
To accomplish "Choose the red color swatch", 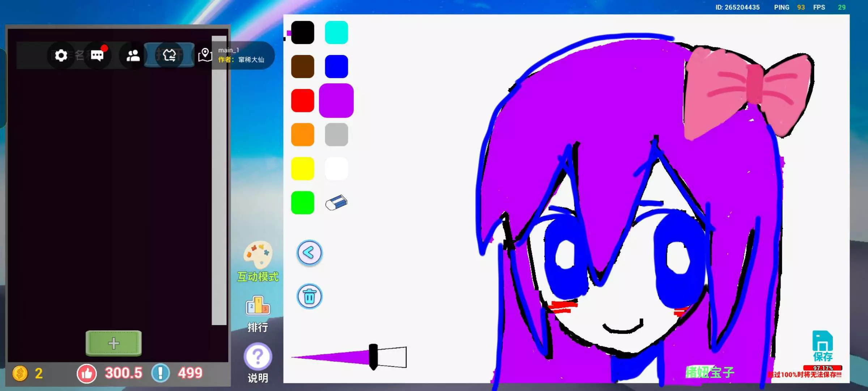I will click(x=303, y=101).
